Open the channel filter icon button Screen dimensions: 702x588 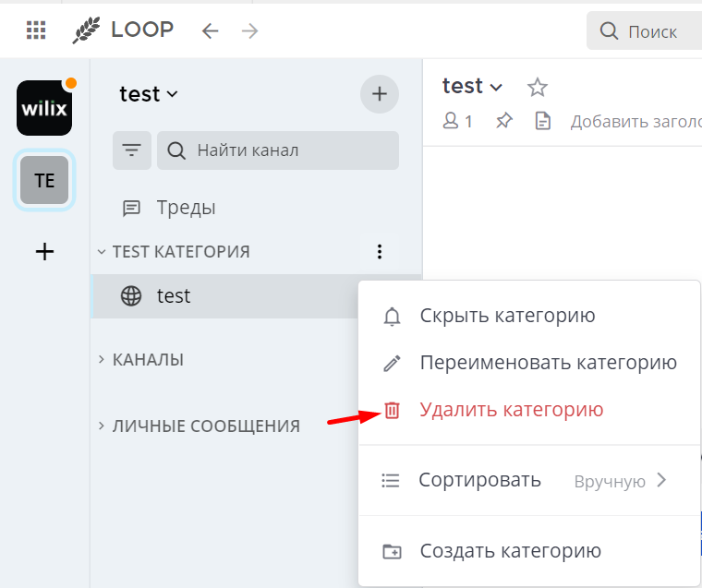point(131,150)
